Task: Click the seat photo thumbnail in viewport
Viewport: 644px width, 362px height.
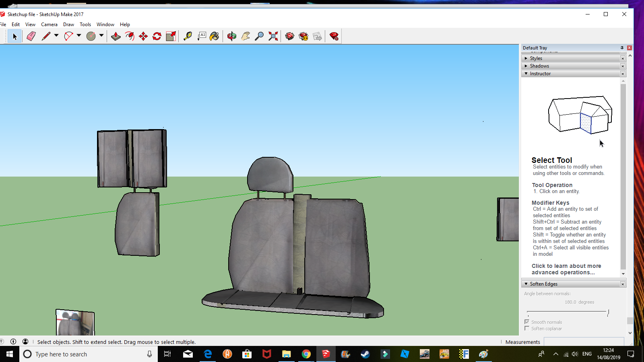Action: [75, 323]
